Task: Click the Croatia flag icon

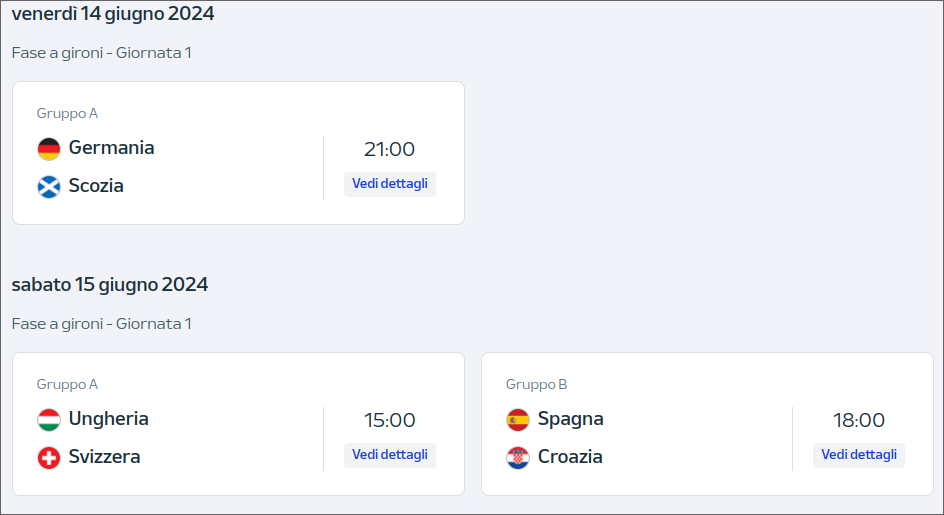Action: (x=518, y=458)
